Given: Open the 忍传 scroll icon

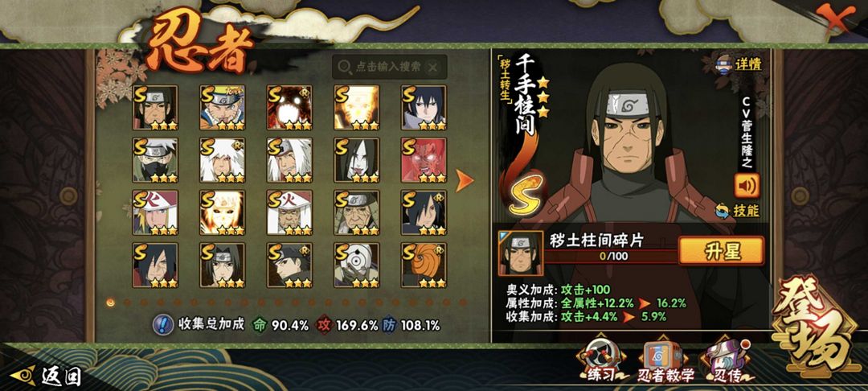Looking at the screenshot, I should click(x=727, y=360).
